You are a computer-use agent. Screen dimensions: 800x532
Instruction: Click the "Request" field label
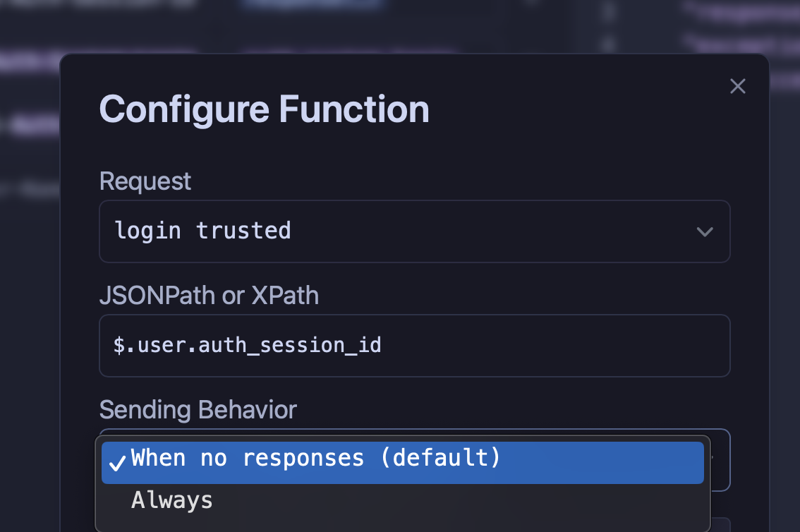coord(145,181)
